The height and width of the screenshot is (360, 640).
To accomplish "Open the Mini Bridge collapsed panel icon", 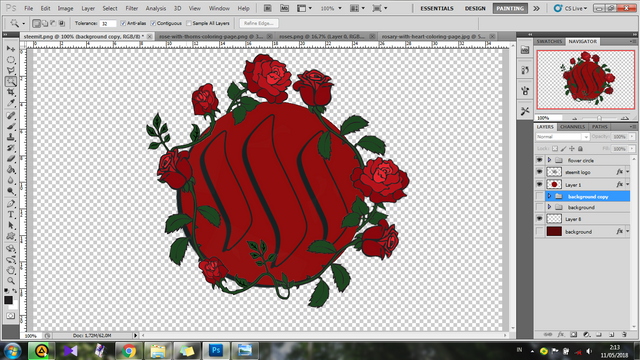I will (525, 50).
